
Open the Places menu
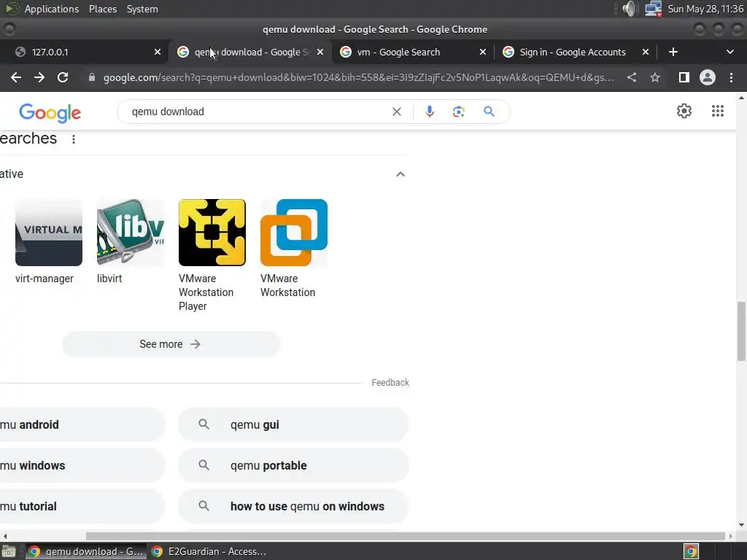click(102, 9)
